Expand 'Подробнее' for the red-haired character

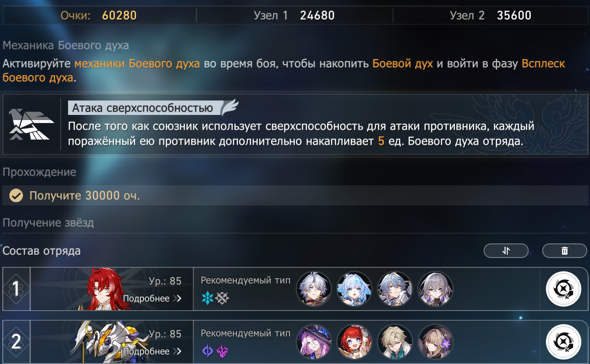[152, 298]
